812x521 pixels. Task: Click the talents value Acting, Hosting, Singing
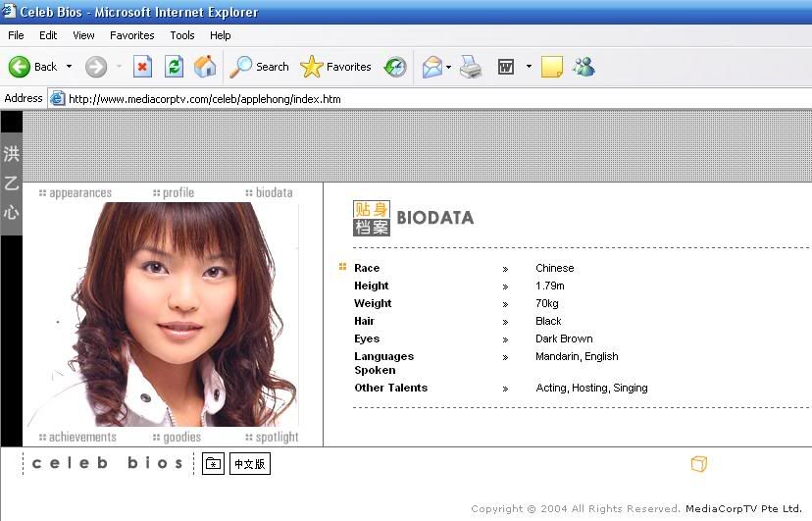click(591, 388)
